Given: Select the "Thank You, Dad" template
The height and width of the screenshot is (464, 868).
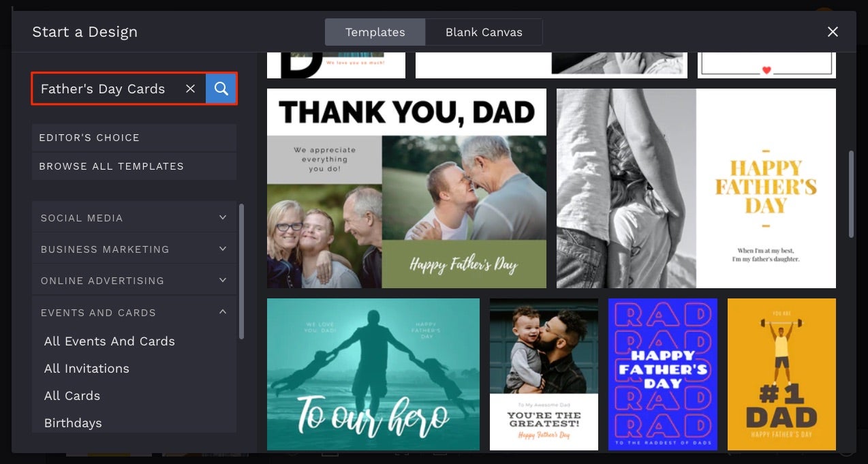Looking at the screenshot, I should pos(407,188).
